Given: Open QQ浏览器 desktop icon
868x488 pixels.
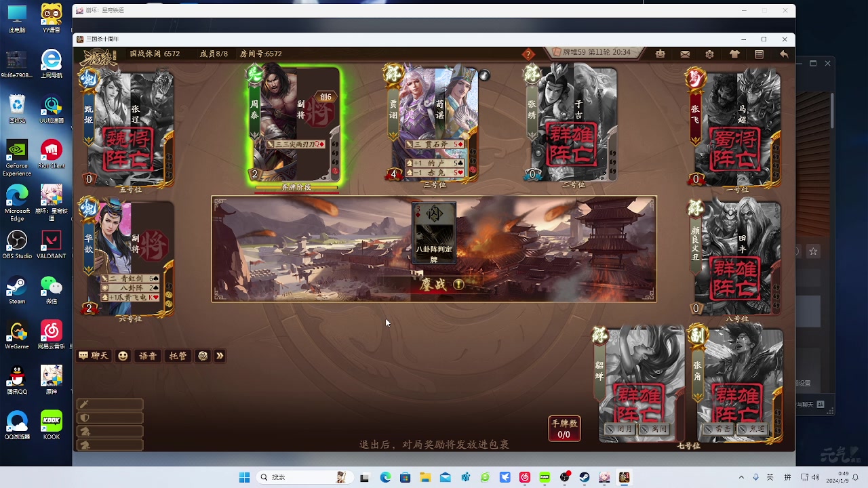Looking at the screenshot, I should coord(17,426).
